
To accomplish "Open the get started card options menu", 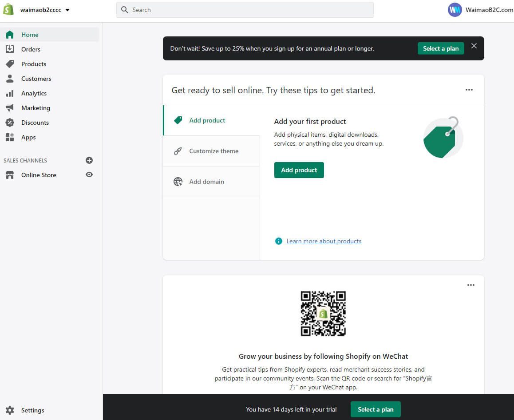I will [469, 90].
